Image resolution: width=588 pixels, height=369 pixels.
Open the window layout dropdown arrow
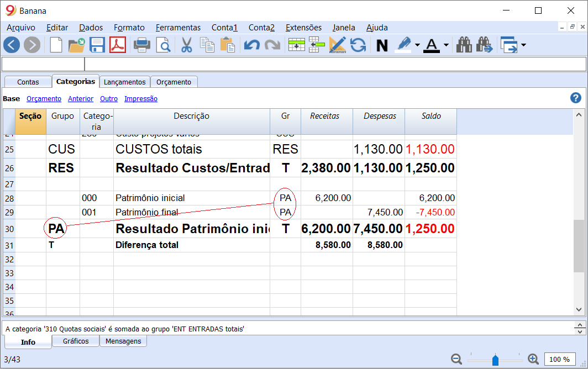click(523, 45)
